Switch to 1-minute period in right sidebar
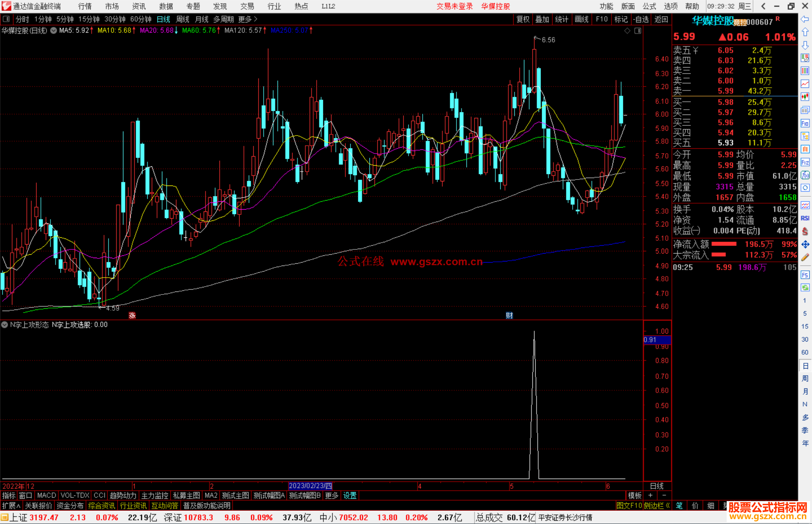This screenshot has height=524, width=812. [805, 301]
